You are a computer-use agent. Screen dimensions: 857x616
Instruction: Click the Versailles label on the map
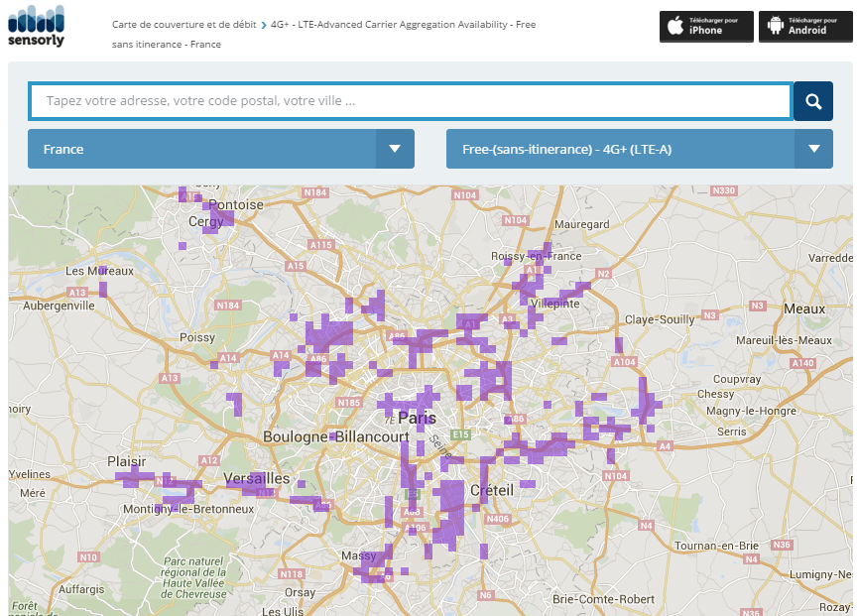[257, 478]
